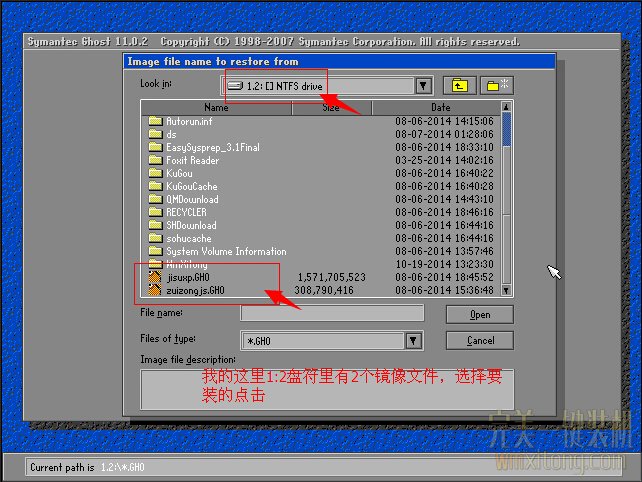Click the Cancel button

[x=480, y=340]
